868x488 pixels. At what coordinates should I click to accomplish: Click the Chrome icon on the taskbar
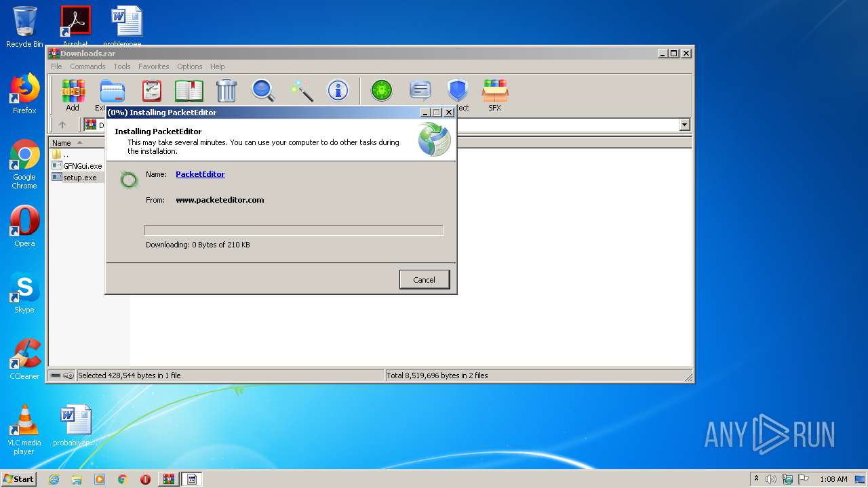[x=123, y=479]
